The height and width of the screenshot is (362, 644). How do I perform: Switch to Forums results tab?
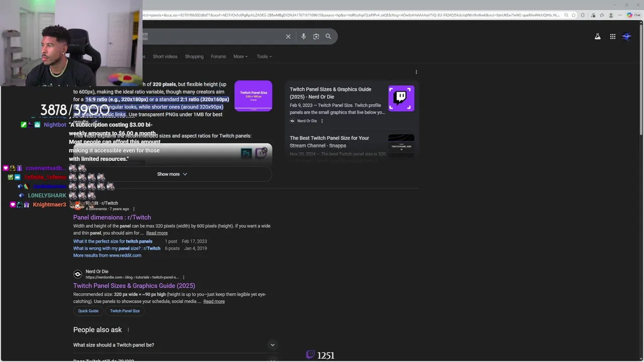coord(218,56)
